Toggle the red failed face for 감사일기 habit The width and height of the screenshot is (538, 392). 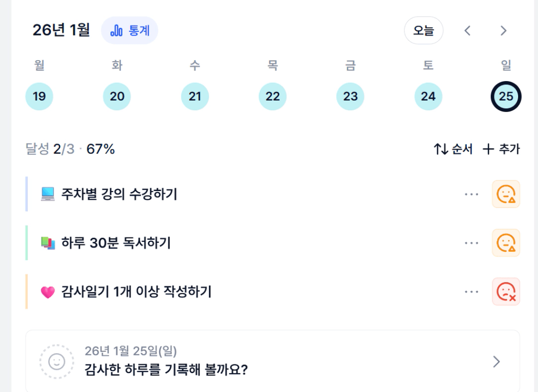click(x=506, y=292)
